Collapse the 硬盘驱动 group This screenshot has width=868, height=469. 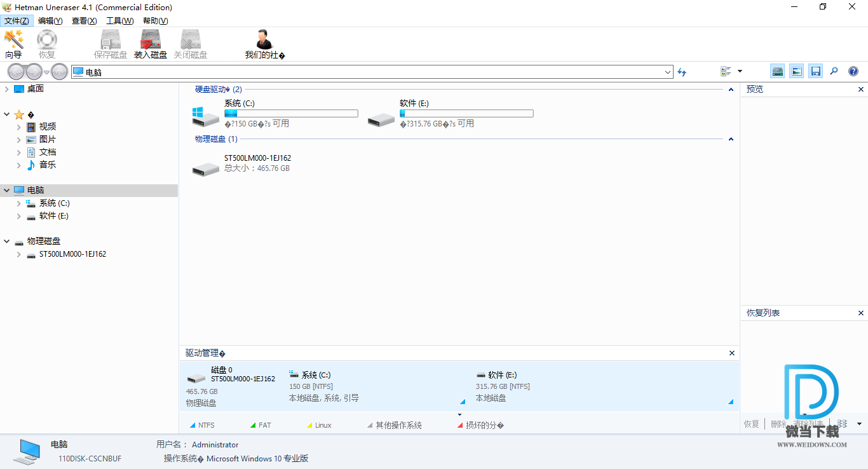pos(731,90)
